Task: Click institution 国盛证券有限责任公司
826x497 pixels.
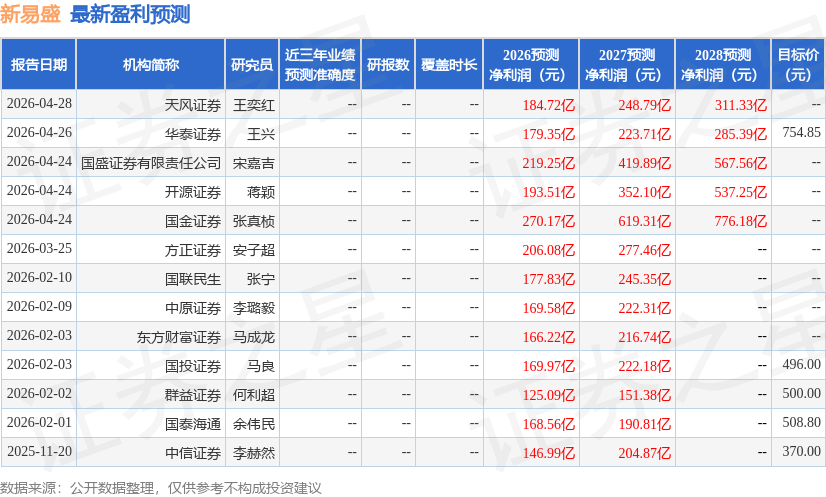Action: click(151, 163)
